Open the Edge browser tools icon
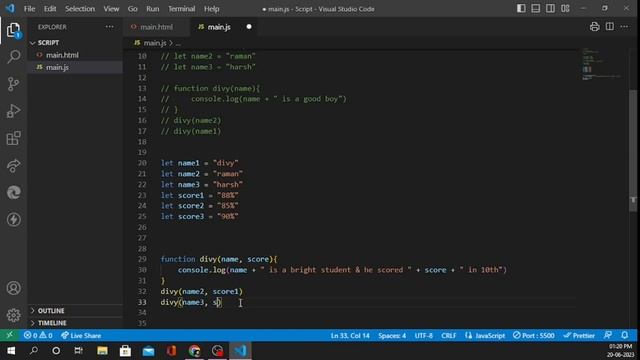The width and height of the screenshot is (640, 360). click(x=13, y=192)
